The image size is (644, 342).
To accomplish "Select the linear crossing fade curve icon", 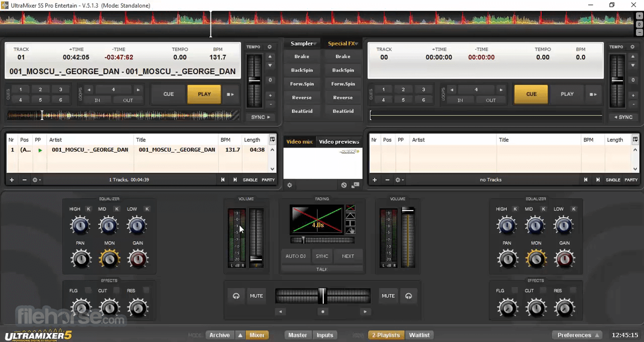I will 350,208.
